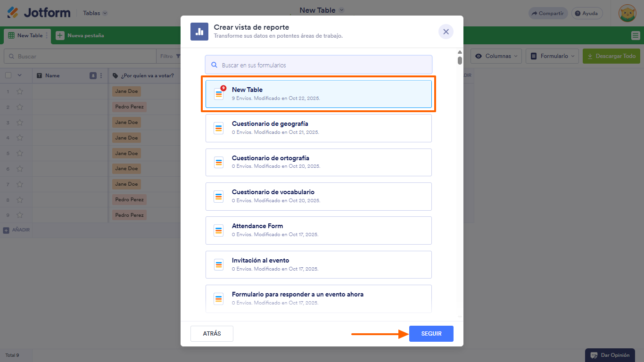Click the SEGUIR button

pos(431,333)
